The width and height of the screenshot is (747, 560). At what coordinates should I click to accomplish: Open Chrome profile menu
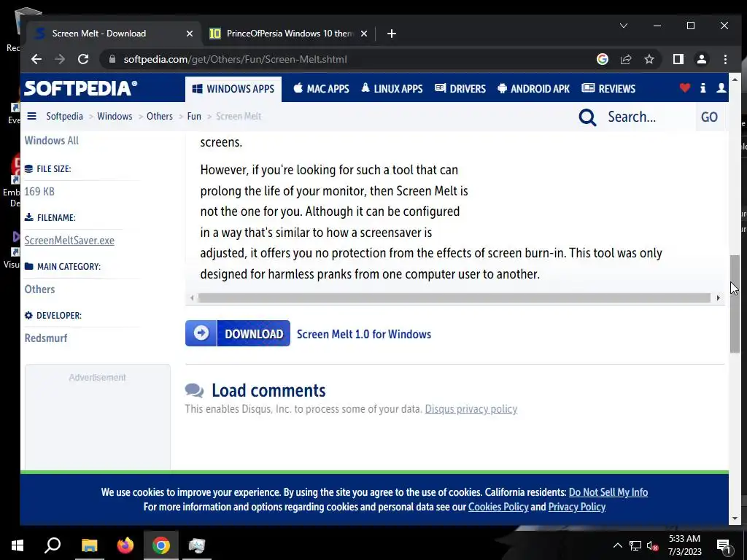701,59
